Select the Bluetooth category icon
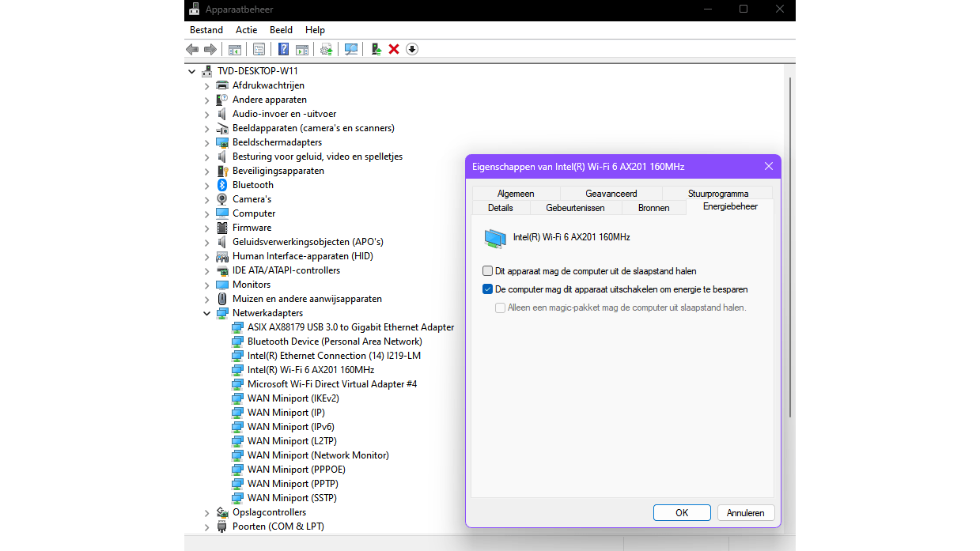The width and height of the screenshot is (980, 551). [222, 185]
